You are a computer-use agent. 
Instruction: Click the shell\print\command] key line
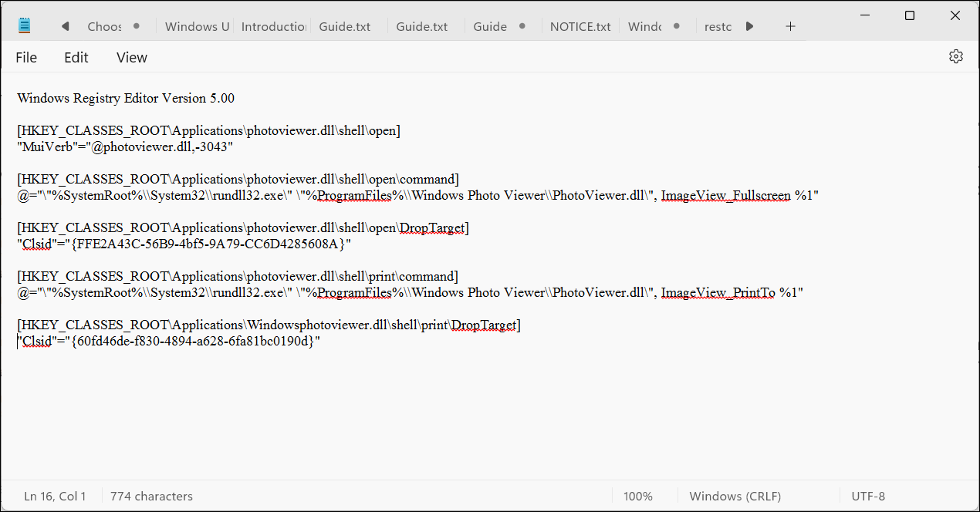coord(238,276)
